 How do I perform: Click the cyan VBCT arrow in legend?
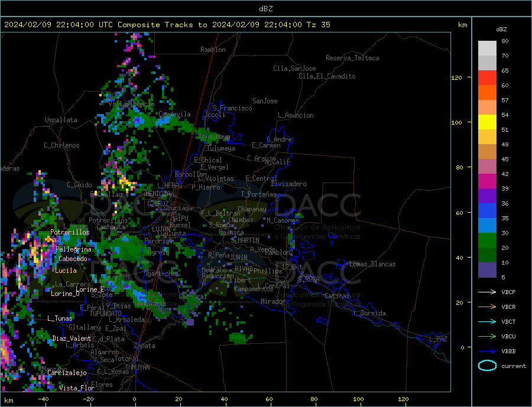pyautogui.click(x=487, y=321)
